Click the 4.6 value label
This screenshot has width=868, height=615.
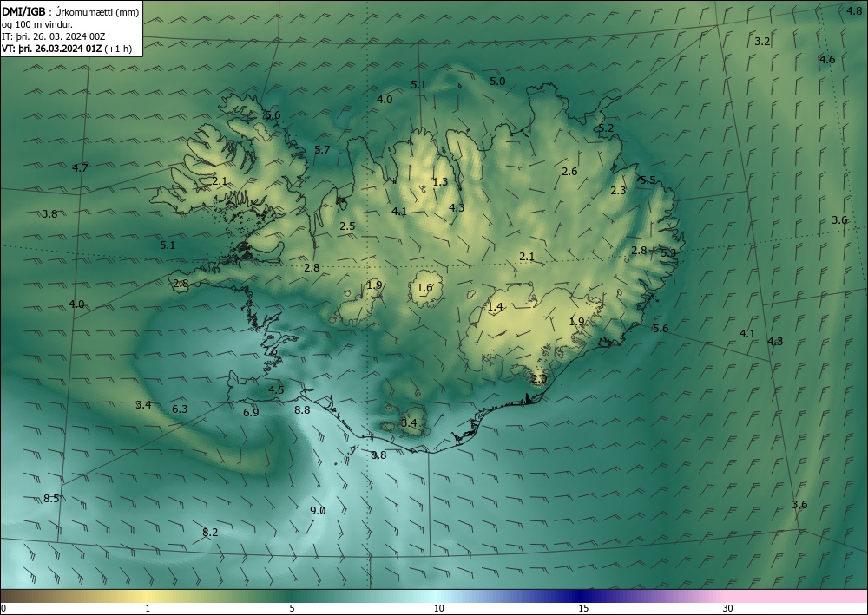pos(827,60)
